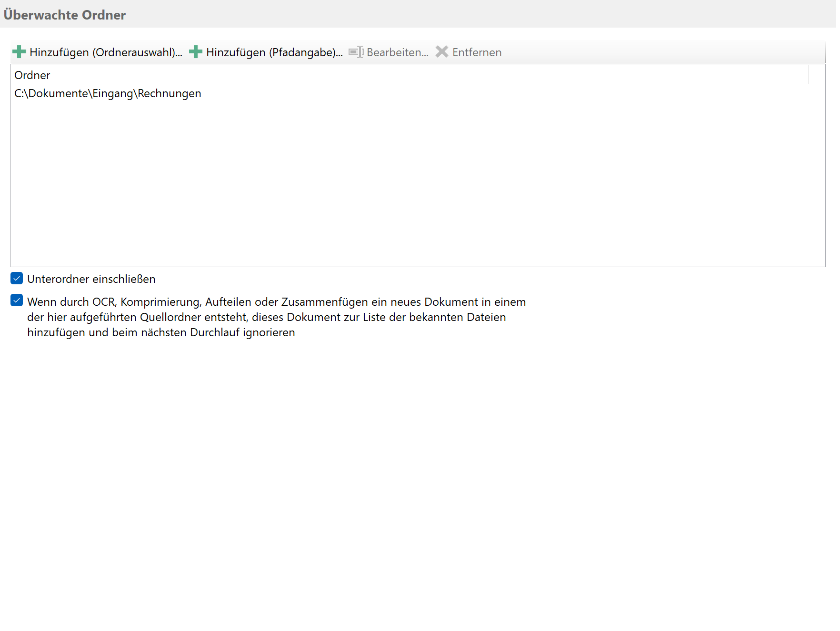Click the gray X Entfernen icon
This screenshot has height=631, width=840.
click(x=442, y=52)
